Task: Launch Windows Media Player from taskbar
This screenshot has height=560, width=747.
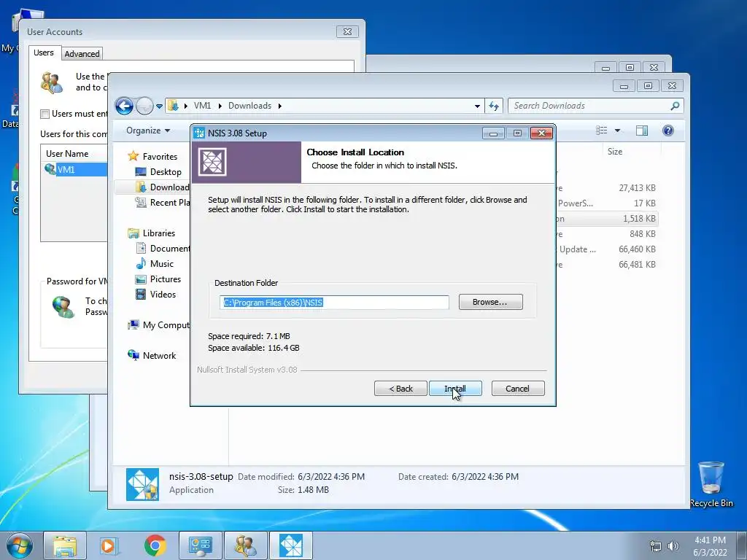Action: click(109, 545)
